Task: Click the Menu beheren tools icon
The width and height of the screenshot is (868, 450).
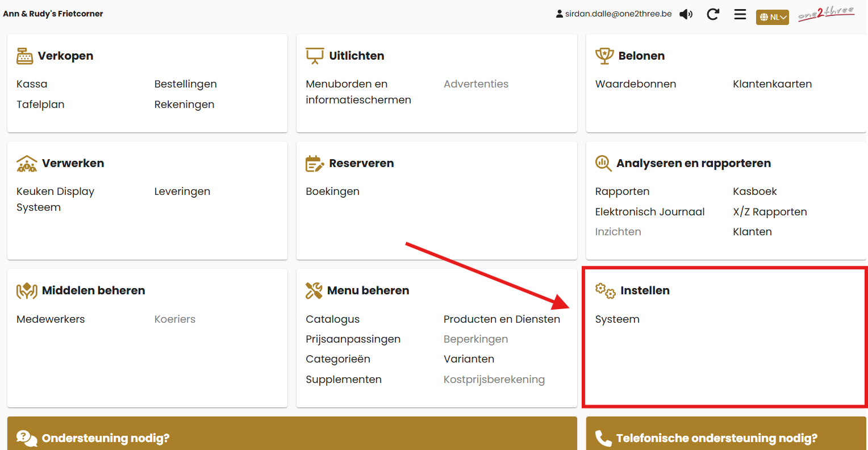Action: (x=314, y=291)
